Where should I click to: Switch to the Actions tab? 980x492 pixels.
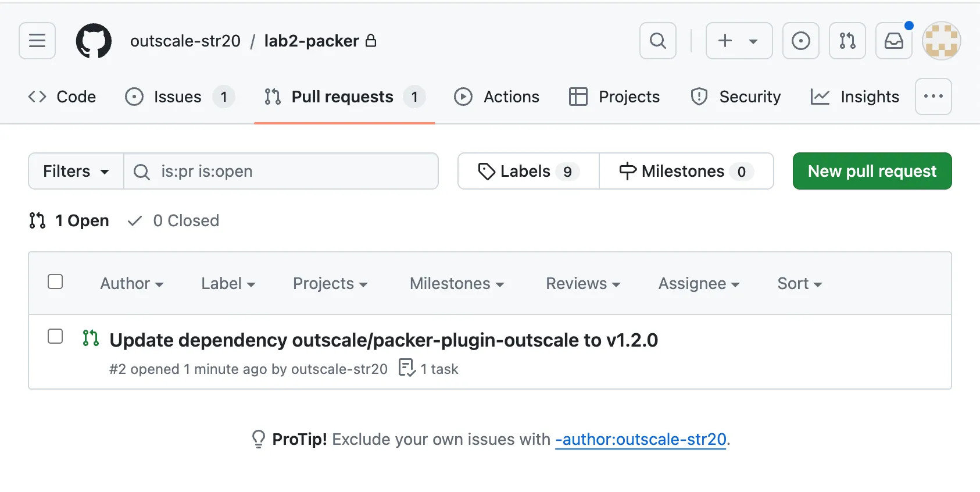coord(497,97)
